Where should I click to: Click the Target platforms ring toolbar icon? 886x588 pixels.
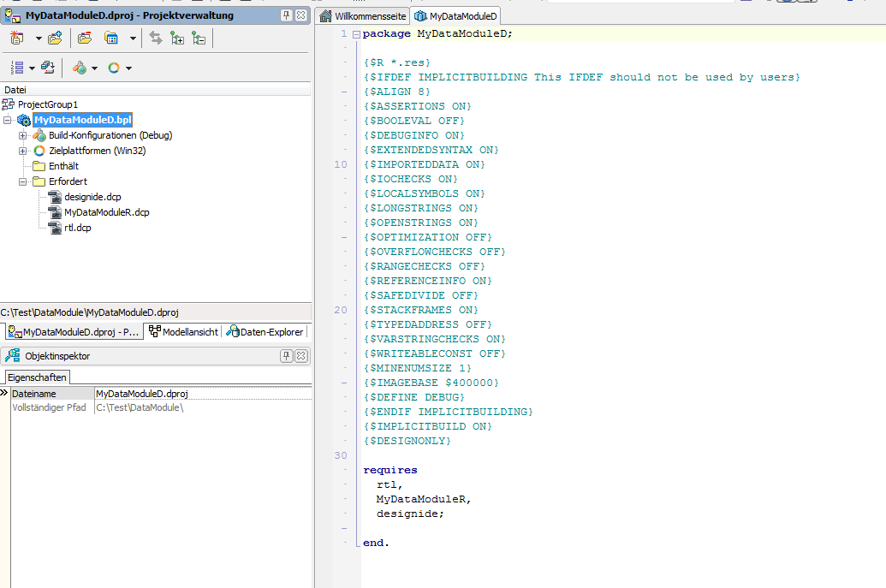point(114,68)
